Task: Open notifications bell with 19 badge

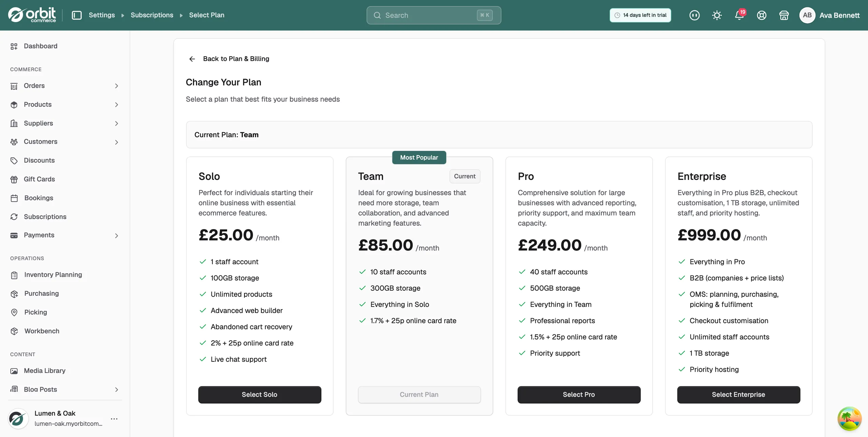Action: [x=739, y=15]
